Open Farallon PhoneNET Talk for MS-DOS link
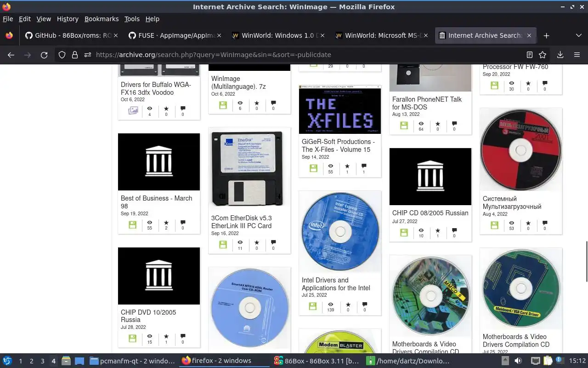The height and width of the screenshot is (368, 588). 427,103
